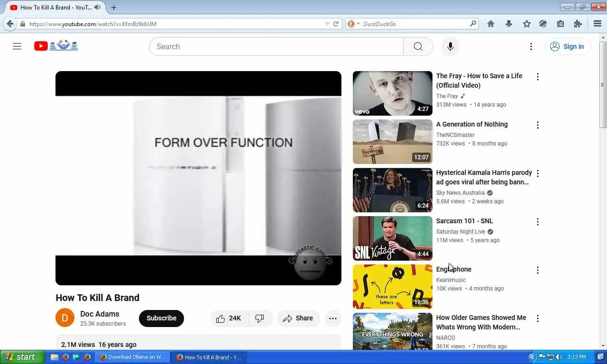Open The Fray - How to Save a Life title
The height and width of the screenshot is (364, 607).
[x=479, y=81]
